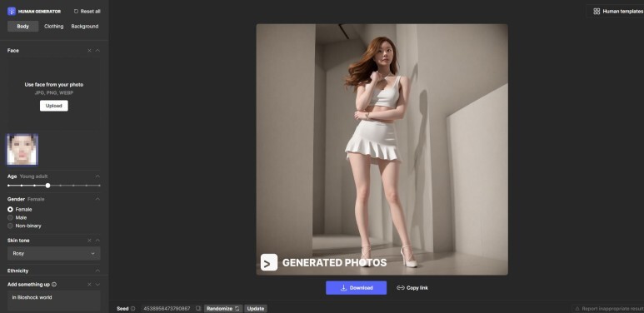Clear the Face section with its X icon
The image size is (644, 313).
click(x=89, y=51)
